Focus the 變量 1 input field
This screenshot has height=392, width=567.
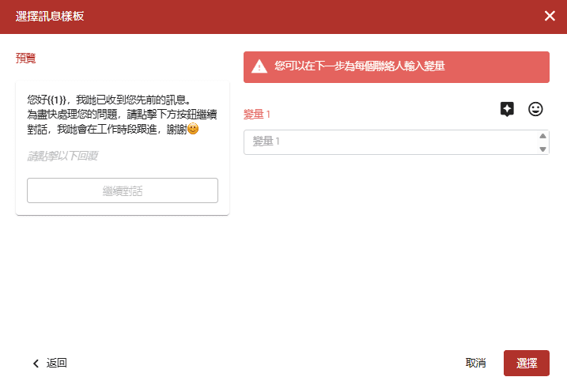[396, 142]
